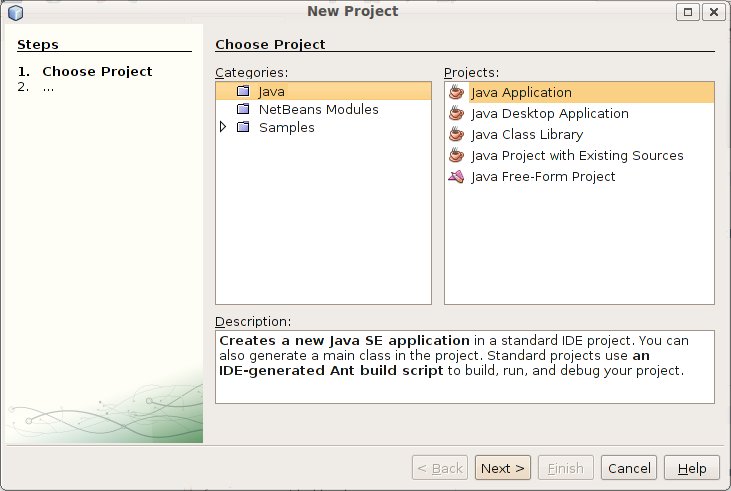Choose the Java Free-Form Project label
This screenshot has height=491, width=731.
(543, 177)
